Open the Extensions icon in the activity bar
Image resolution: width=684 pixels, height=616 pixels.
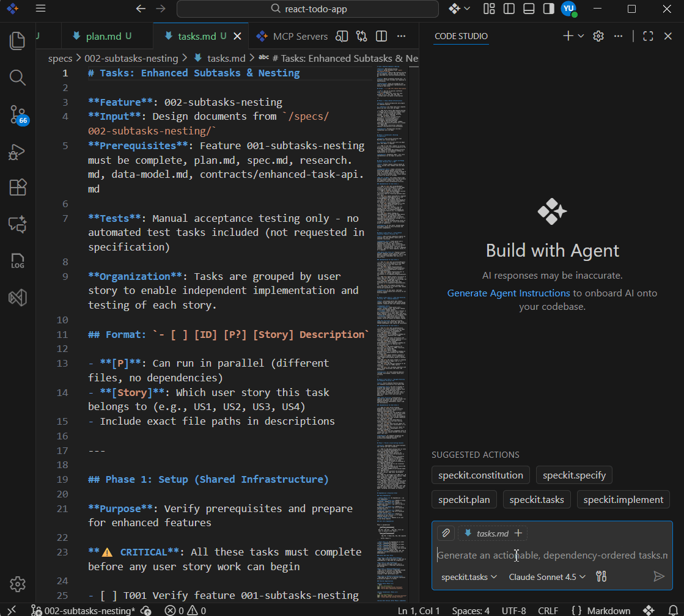point(17,188)
